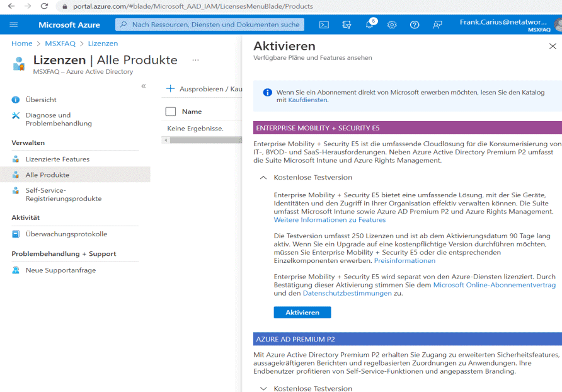Expand Kostenlose Testversion under Azure AD Premium P2
This screenshot has width=562, height=392.
pos(263,388)
